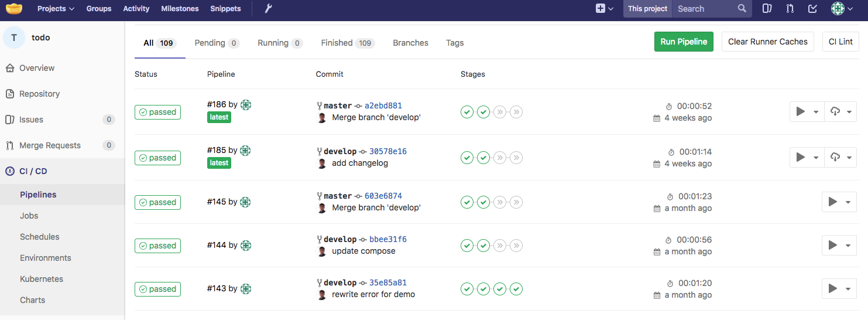Go to Jobs in CI/CD sidebar
The width and height of the screenshot is (868, 320).
(x=29, y=216)
